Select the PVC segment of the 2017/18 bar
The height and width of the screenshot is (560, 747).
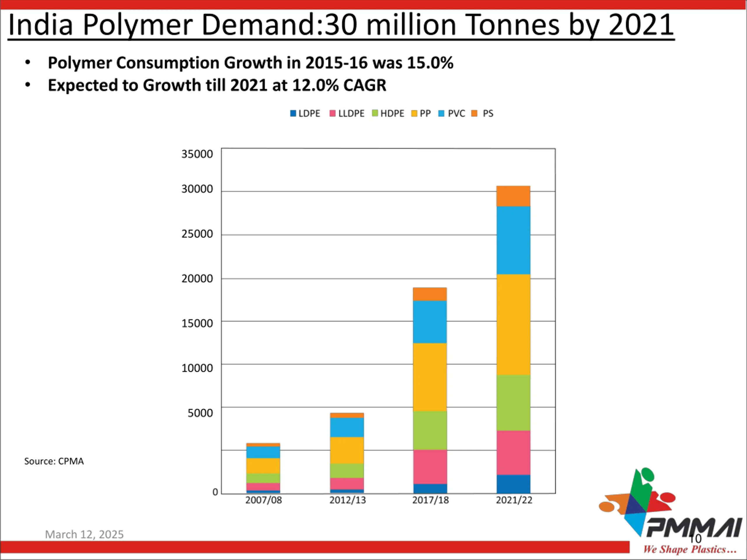pyautogui.click(x=430, y=322)
